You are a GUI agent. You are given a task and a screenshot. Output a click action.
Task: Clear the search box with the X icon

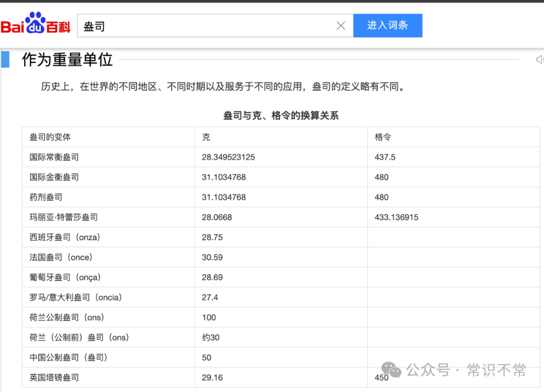point(341,25)
